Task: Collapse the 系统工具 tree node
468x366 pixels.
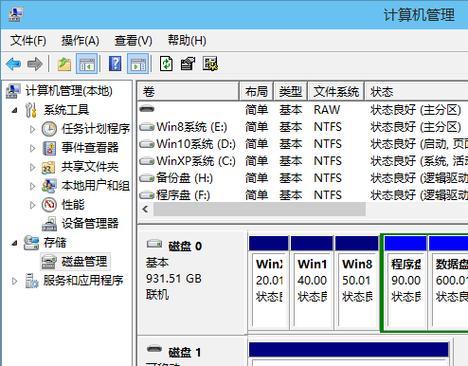Action: 14,110
